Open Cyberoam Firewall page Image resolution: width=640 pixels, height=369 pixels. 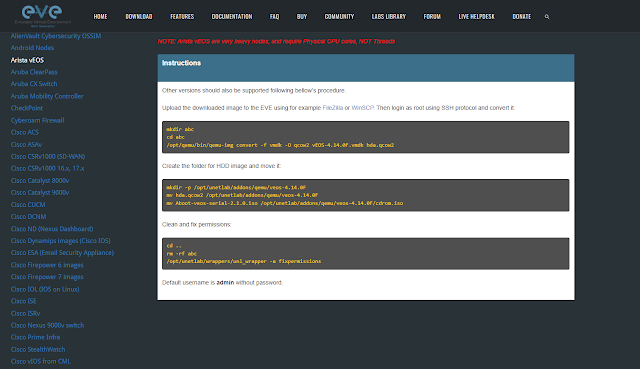(38, 120)
